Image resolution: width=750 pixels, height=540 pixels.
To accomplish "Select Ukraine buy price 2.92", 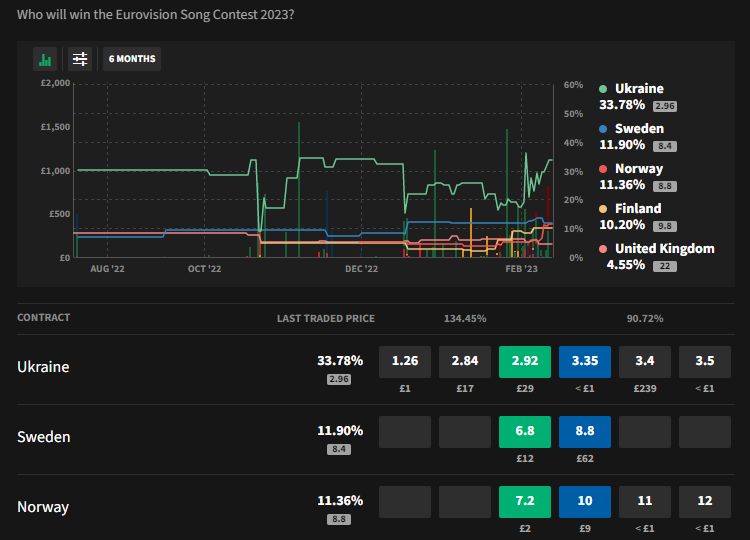I will click(525, 362).
